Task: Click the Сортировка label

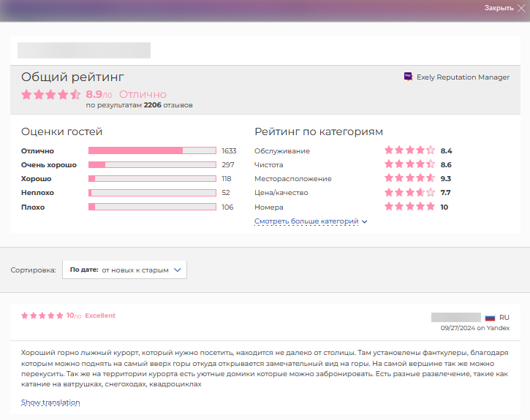Action: [x=33, y=270]
